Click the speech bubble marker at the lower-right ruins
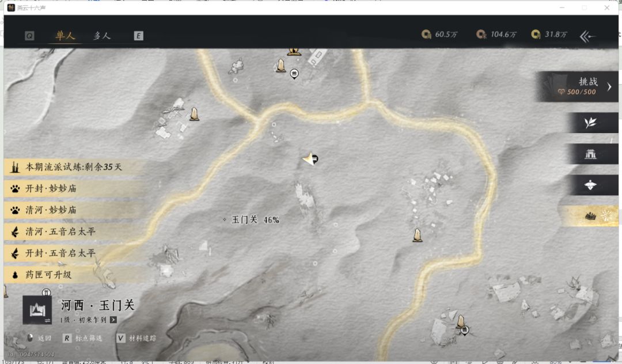The width and height of the screenshot is (622, 364). (465, 330)
